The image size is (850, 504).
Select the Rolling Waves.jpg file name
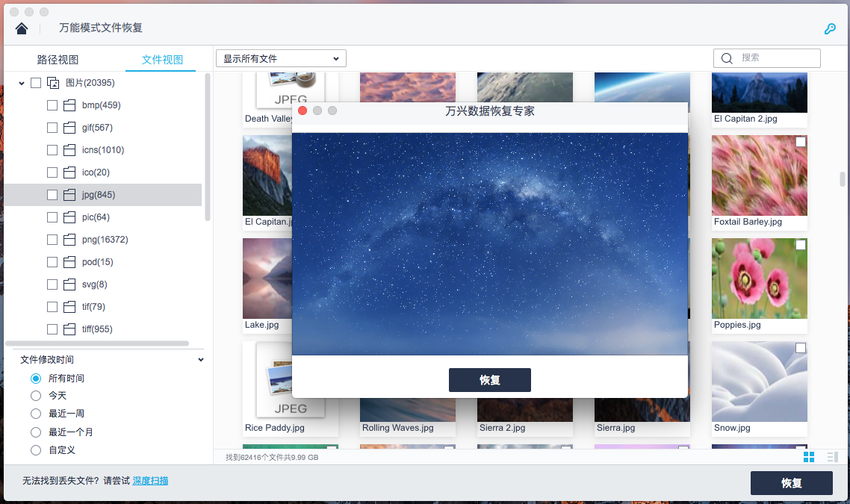398,428
